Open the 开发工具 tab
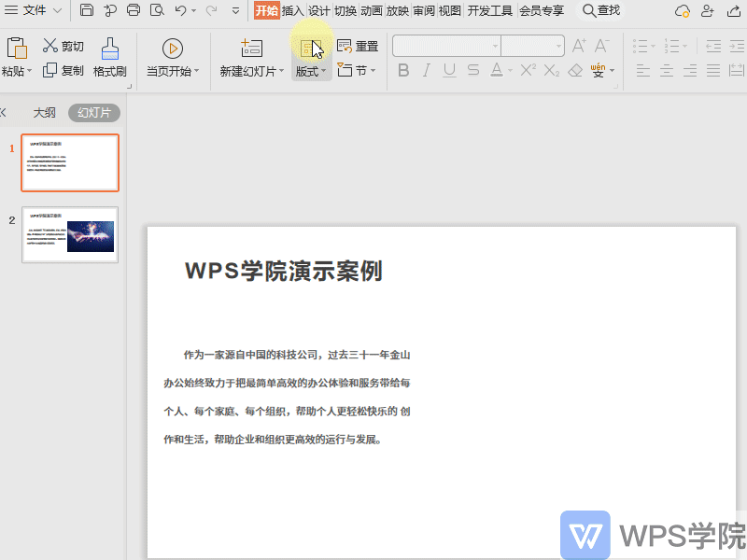Viewport: 747px width, 560px height. pyautogui.click(x=489, y=10)
